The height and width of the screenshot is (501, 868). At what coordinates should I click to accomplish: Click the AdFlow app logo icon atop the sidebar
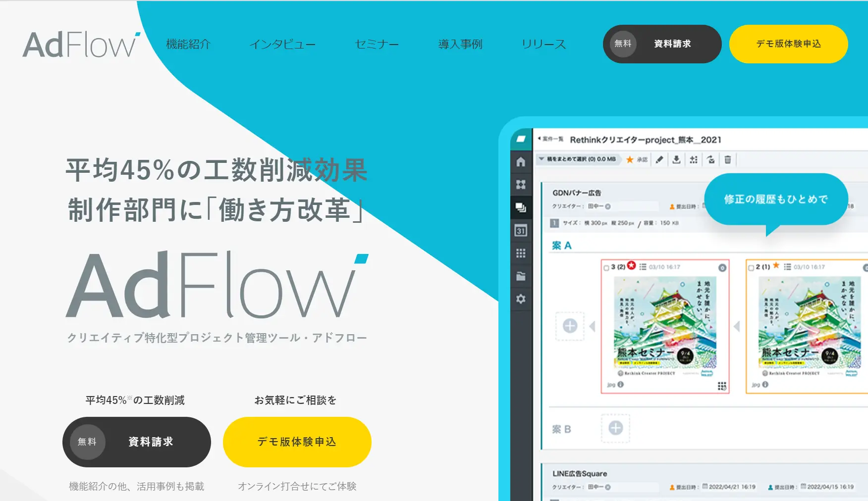click(521, 139)
